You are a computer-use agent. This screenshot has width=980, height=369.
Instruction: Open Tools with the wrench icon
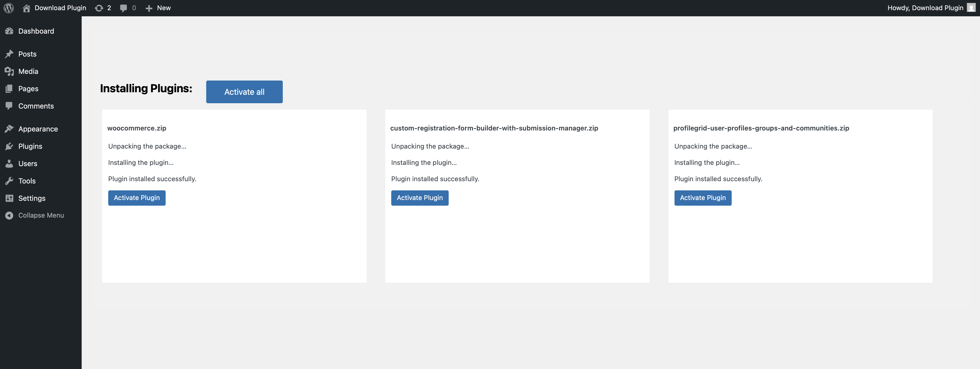click(x=10, y=180)
